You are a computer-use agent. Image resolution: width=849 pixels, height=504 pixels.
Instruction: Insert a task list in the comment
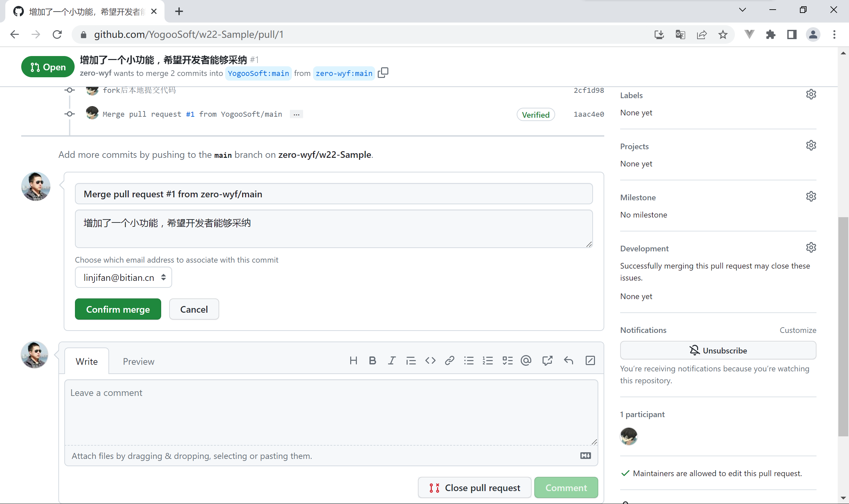point(507,360)
